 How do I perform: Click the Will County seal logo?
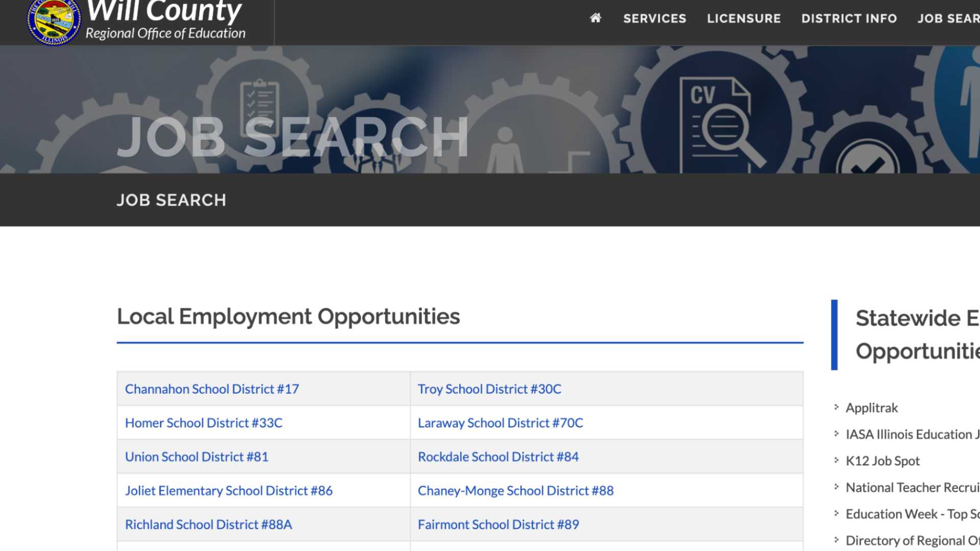click(x=54, y=22)
